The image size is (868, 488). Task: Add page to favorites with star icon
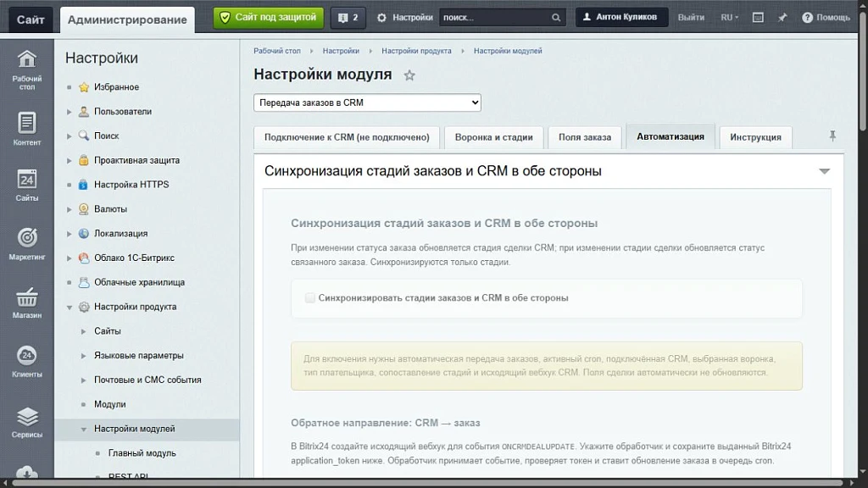[409, 75]
